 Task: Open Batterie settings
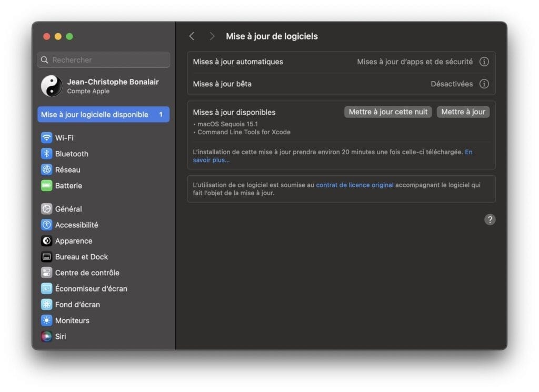pyautogui.click(x=47, y=185)
